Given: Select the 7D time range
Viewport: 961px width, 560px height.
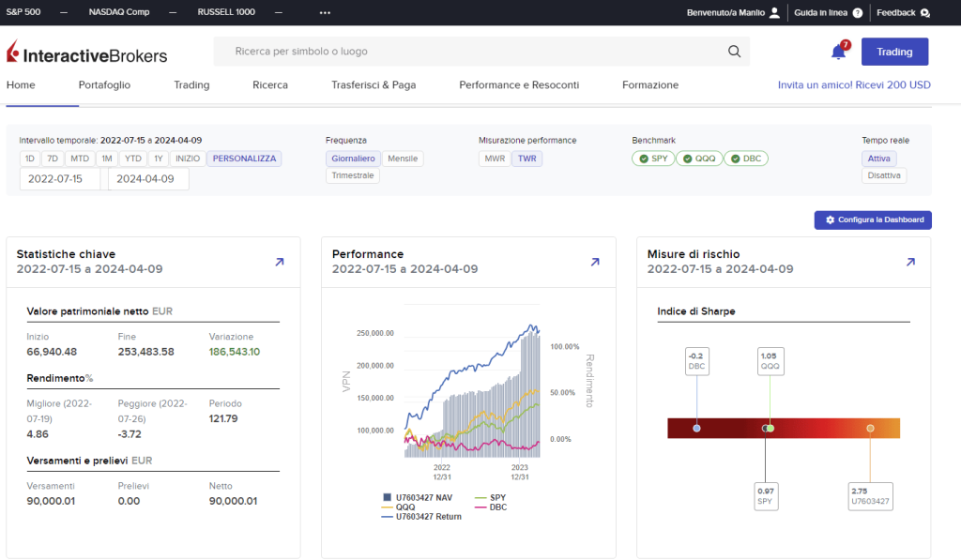Looking at the screenshot, I should (x=53, y=159).
